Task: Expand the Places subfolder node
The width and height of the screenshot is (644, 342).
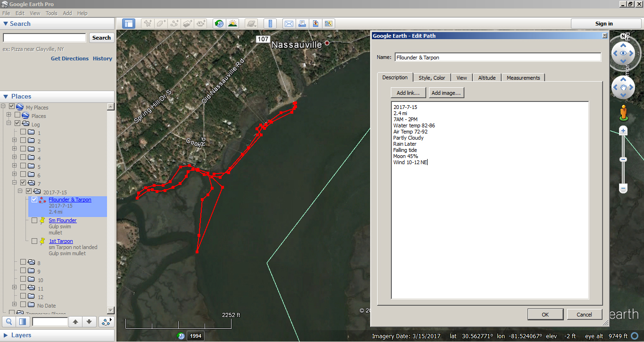Action: pyautogui.click(x=9, y=115)
